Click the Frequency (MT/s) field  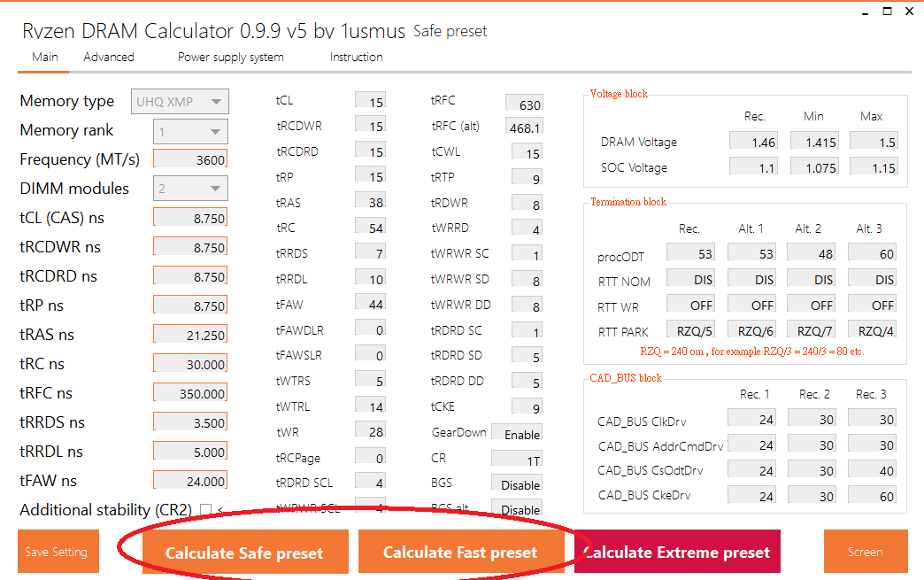(190, 159)
